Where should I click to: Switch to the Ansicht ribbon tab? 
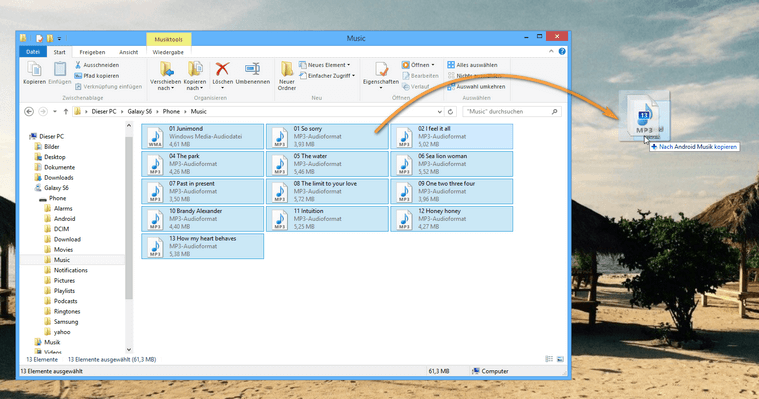click(128, 52)
